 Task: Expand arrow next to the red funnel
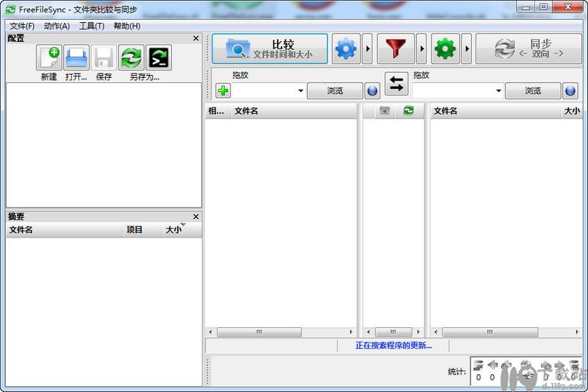[421, 49]
